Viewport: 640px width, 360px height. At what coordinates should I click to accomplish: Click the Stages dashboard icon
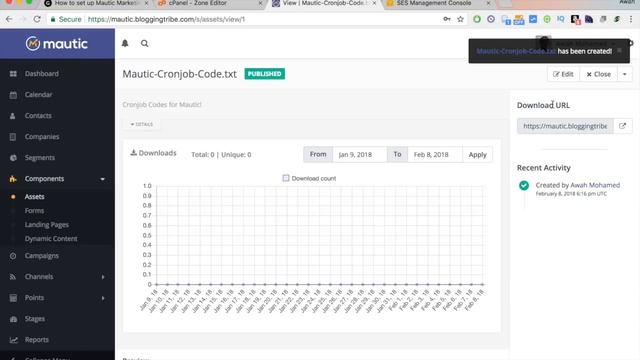click(x=13, y=319)
